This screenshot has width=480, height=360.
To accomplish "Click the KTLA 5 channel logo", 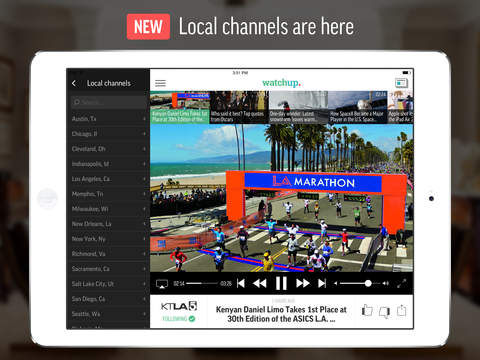I will tap(179, 306).
